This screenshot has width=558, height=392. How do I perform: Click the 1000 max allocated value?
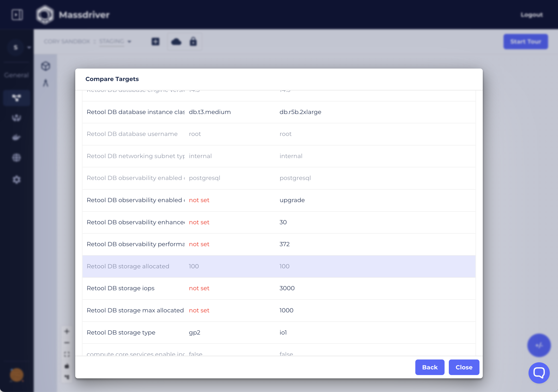click(x=286, y=310)
